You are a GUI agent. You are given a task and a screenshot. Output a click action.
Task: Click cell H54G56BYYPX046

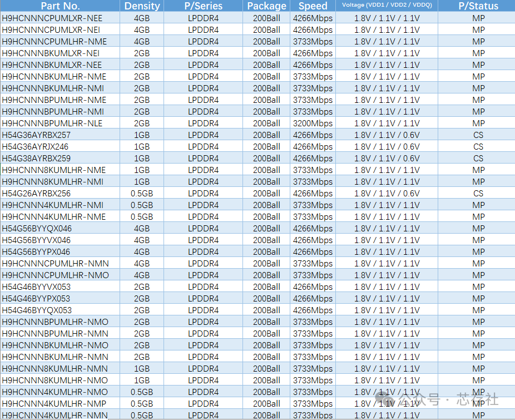[60, 251]
